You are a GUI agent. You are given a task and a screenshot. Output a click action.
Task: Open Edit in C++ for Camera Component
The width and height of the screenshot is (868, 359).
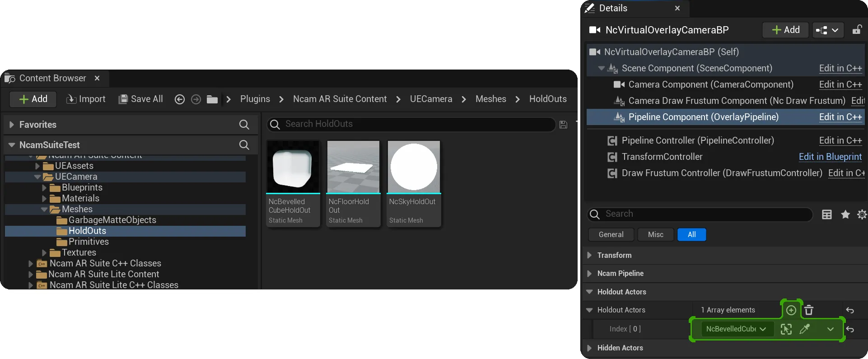840,84
